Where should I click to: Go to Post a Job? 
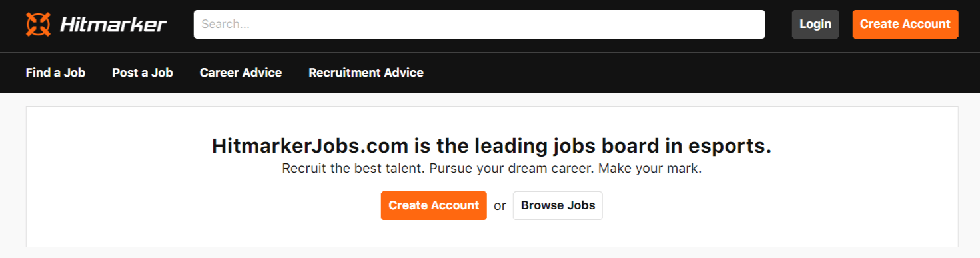click(x=143, y=73)
